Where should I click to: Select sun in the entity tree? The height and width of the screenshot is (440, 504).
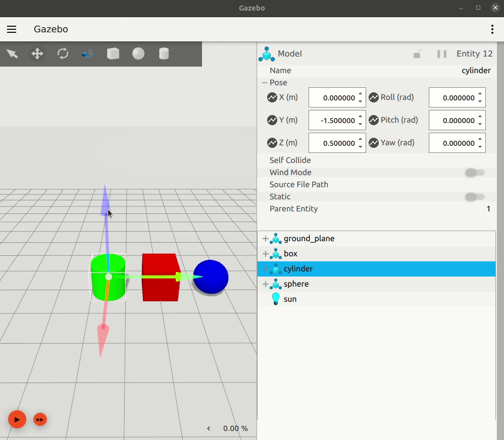pos(376,299)
